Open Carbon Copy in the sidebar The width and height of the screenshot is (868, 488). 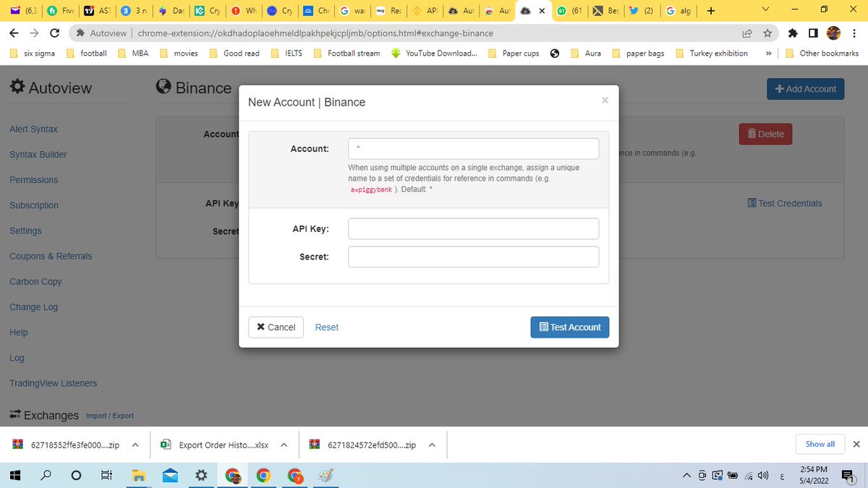35,281
